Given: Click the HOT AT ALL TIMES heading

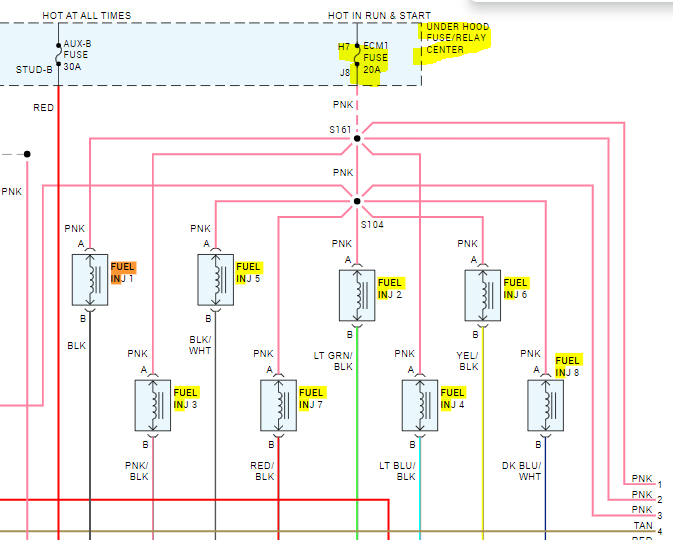Looking at the screenshot, I should 86,16.
